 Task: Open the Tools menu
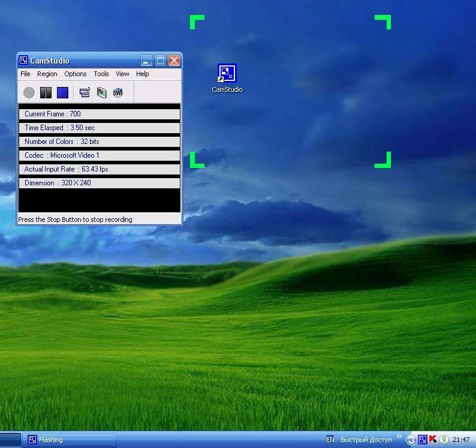point(101,74)
